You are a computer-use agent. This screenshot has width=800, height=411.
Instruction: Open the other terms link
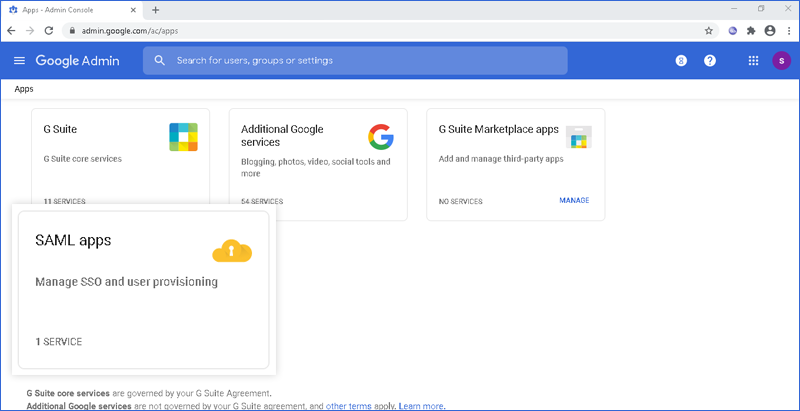348,406
